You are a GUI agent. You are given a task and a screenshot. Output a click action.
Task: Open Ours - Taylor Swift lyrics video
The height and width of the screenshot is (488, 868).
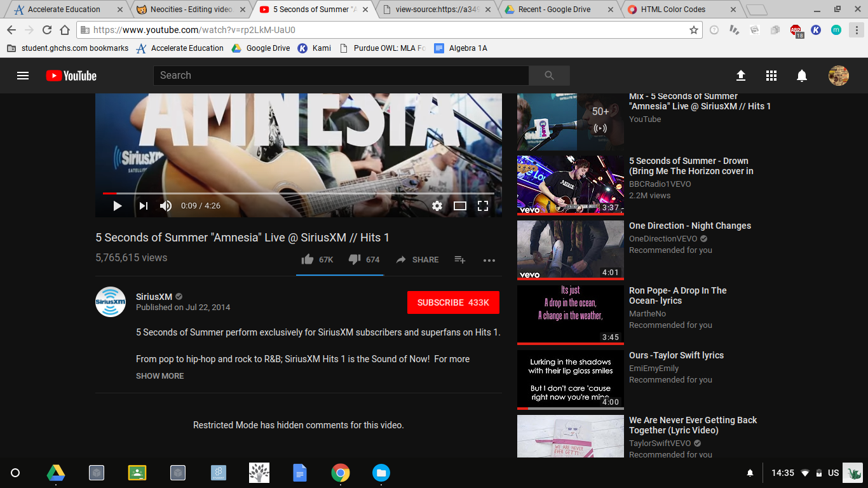tap(677, 355)
